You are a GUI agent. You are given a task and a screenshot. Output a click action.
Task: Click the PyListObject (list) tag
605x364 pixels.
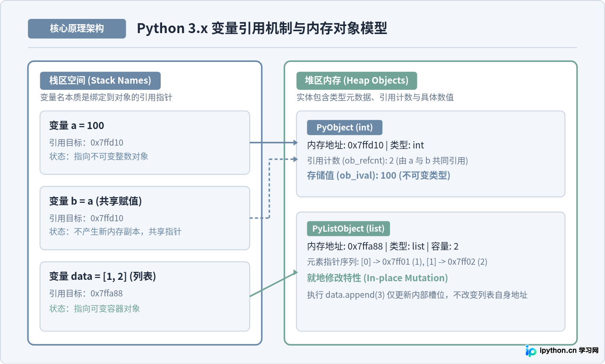tap(348, 229)
